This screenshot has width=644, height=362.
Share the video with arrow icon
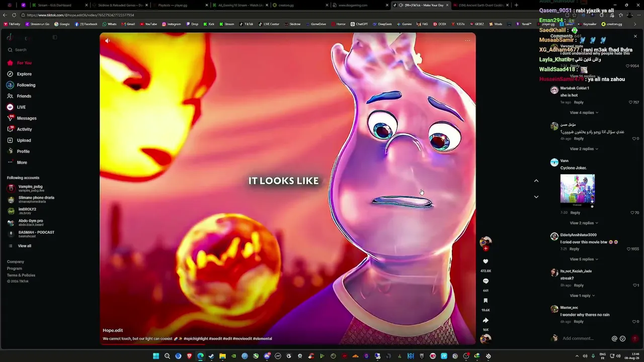486,320
